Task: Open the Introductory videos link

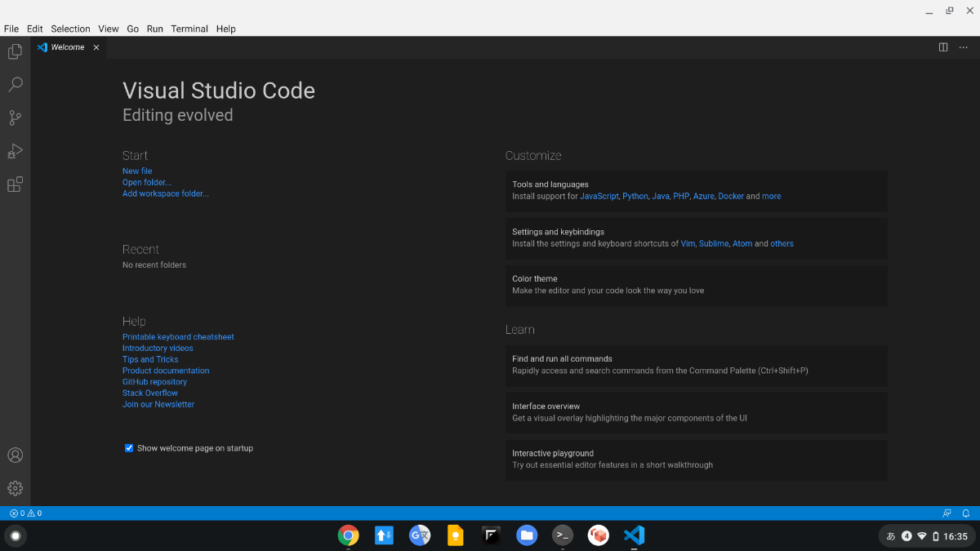Action: [158, 349]
